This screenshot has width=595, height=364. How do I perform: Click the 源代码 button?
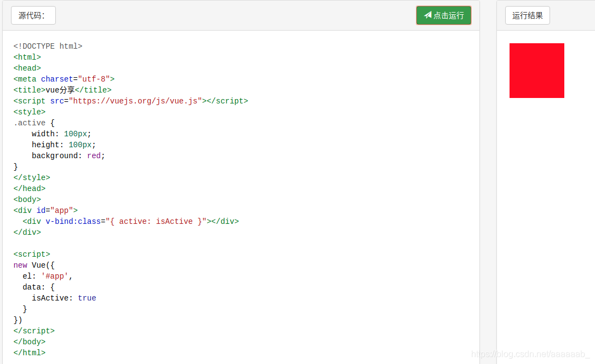(33, 15)
